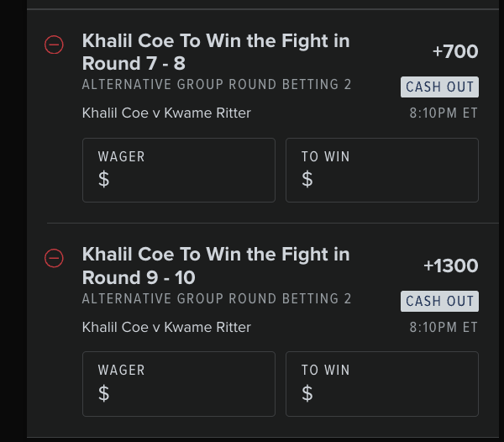Viewport: 504px width, 442px height.
Task: Click the dollar sign in the Round 7 - 8 Wager box
Action: pyautogui.click(x=104, y=179)
